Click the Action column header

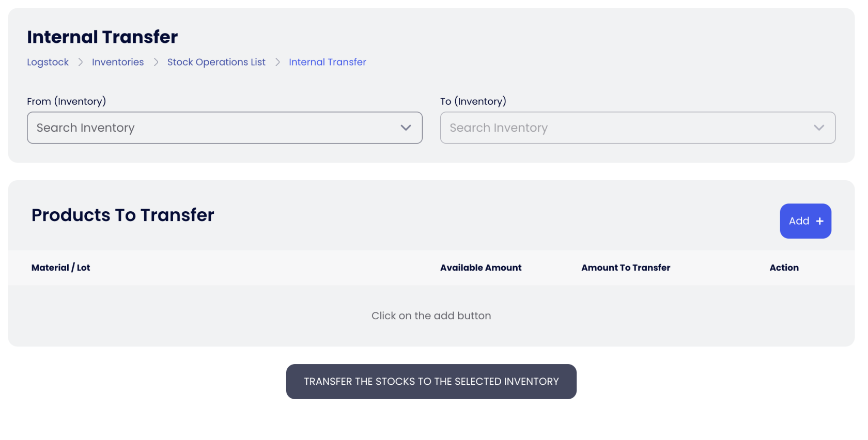784,268
